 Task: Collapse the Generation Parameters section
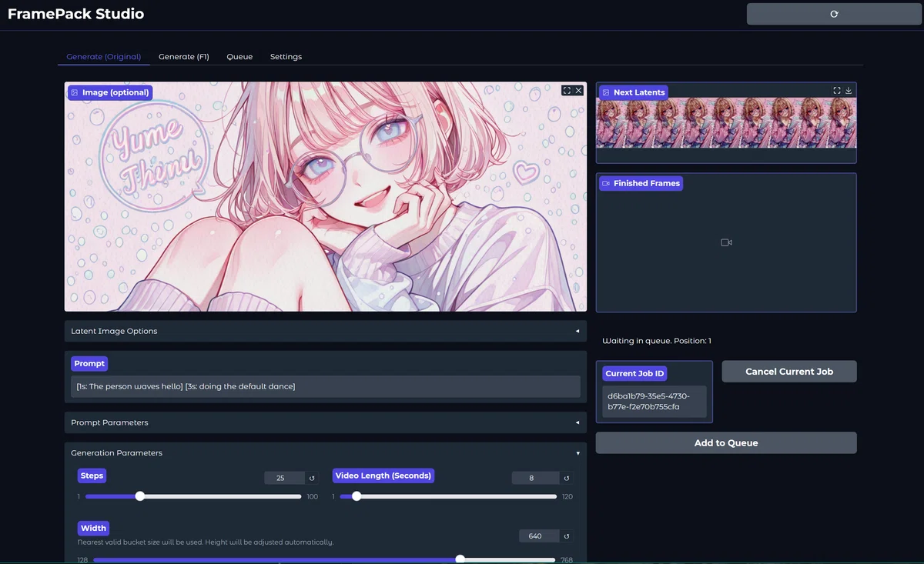326,453
